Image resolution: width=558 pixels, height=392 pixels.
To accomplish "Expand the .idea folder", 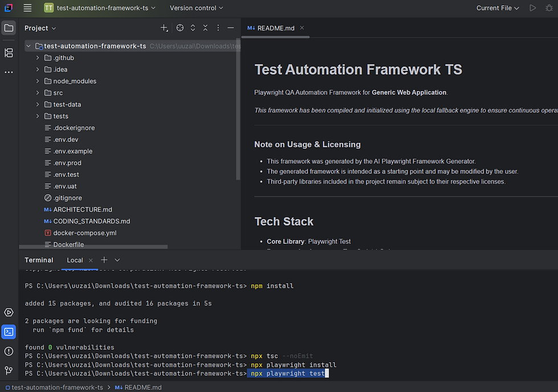I will (x=38, y=69).
